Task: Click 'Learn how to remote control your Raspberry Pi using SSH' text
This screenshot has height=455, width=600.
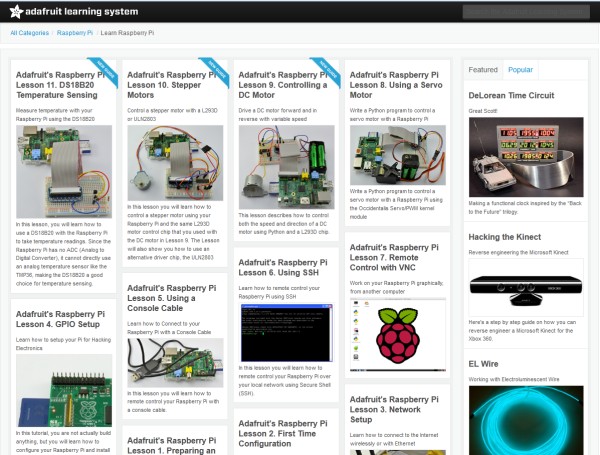Action: point(279,292)
